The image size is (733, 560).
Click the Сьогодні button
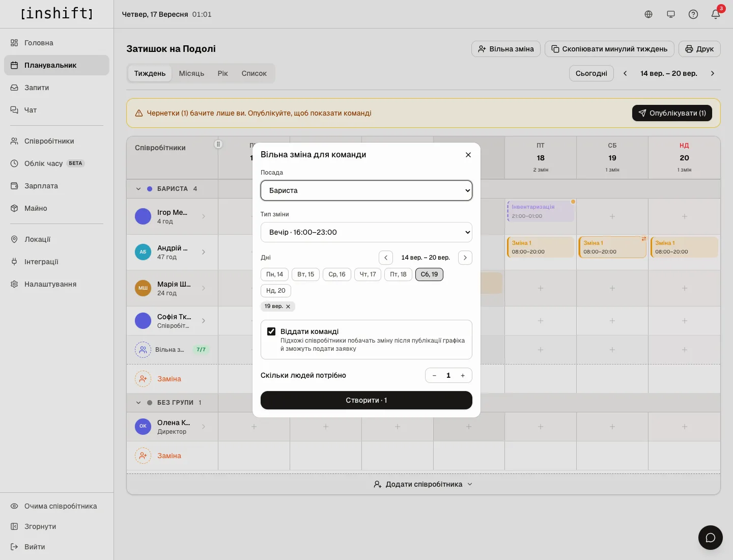[x=591, y=73]
